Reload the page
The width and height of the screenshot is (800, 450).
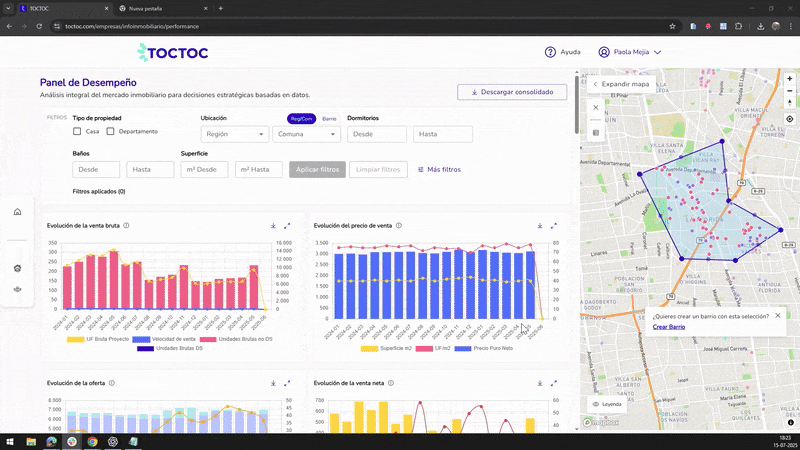tap(39, 27)
